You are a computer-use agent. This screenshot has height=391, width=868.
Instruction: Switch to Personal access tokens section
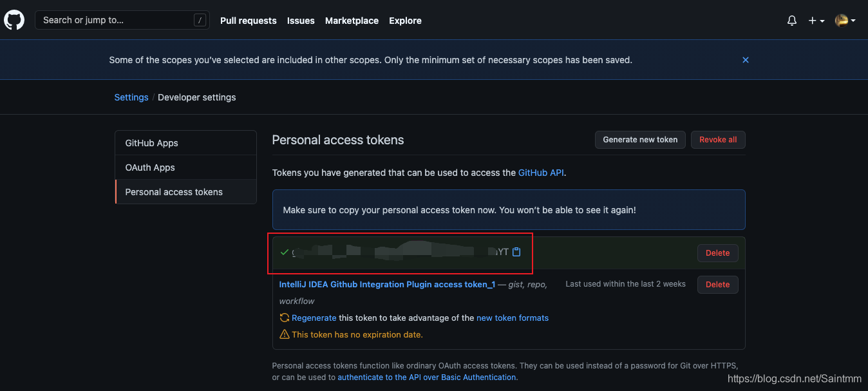click(x=174, y=191)
